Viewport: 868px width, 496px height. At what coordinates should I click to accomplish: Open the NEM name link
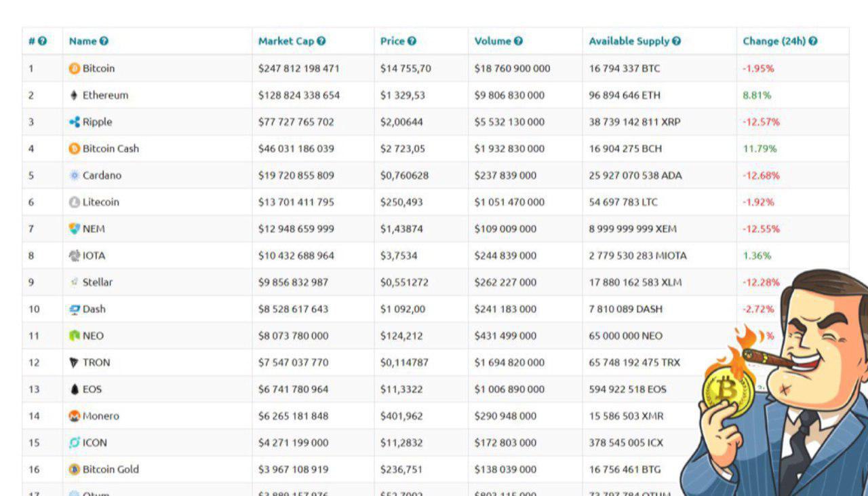click(94, 229)
